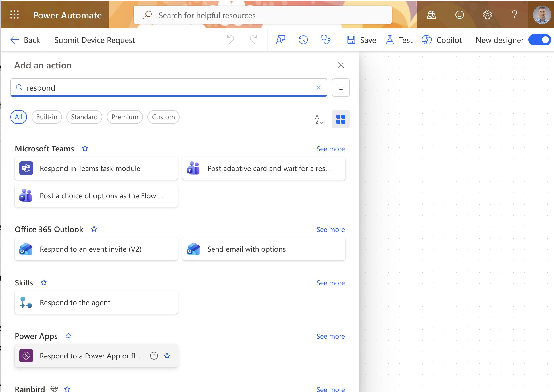Viewport: 554px width, 392px height.
Task: Choose Post a choice of options action
Action: (x=96, y=195)
